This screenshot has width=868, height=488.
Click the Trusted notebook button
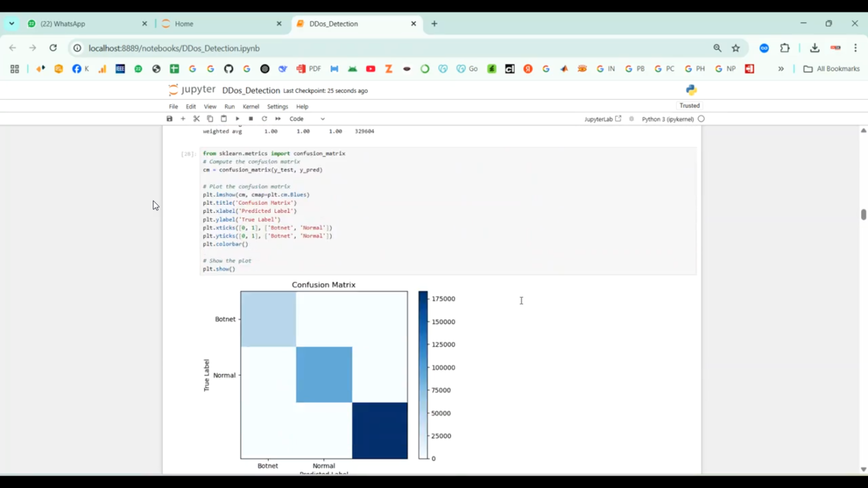point(689,106)
